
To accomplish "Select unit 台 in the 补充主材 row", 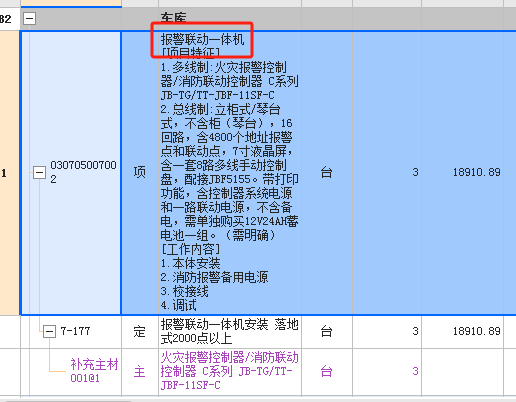I will click(x=327, y=372).
